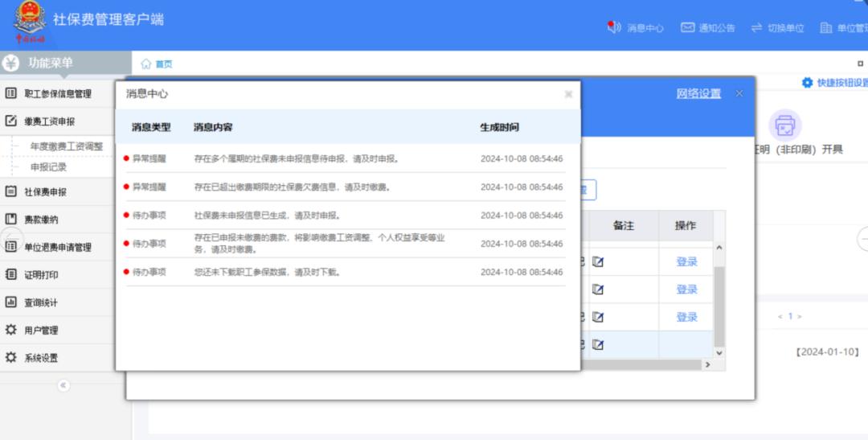Click the printer icon for 开具证明
The image size is (868, 440).
[784, 125]
